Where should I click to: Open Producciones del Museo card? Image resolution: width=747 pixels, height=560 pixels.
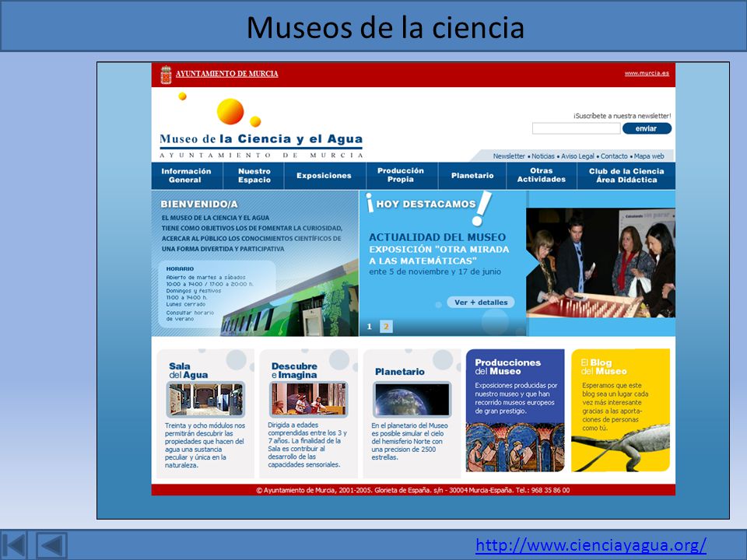pyautogui.click(x=515, y=411)
